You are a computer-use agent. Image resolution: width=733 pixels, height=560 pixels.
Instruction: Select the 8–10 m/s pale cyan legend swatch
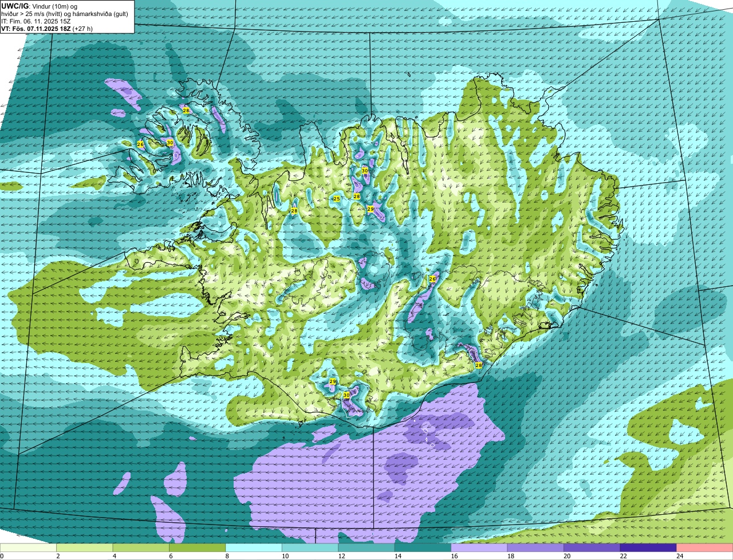[x=254, y=547]
